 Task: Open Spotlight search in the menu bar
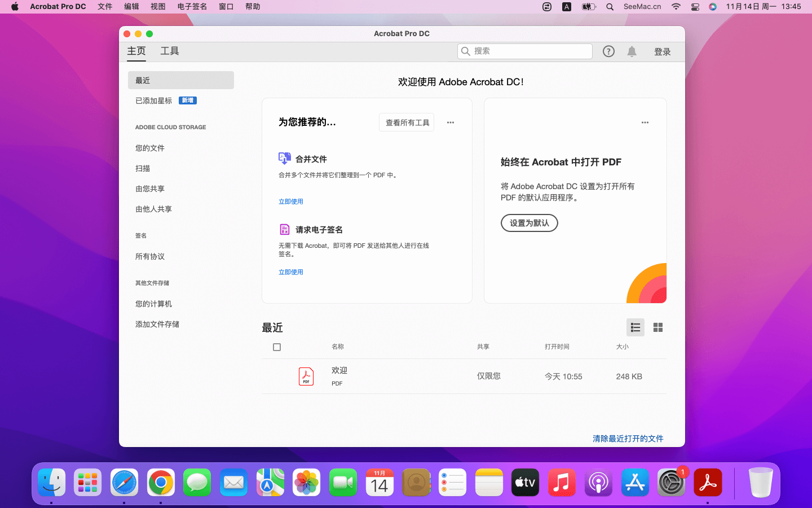pyautogui.click(x=610, y=7)
